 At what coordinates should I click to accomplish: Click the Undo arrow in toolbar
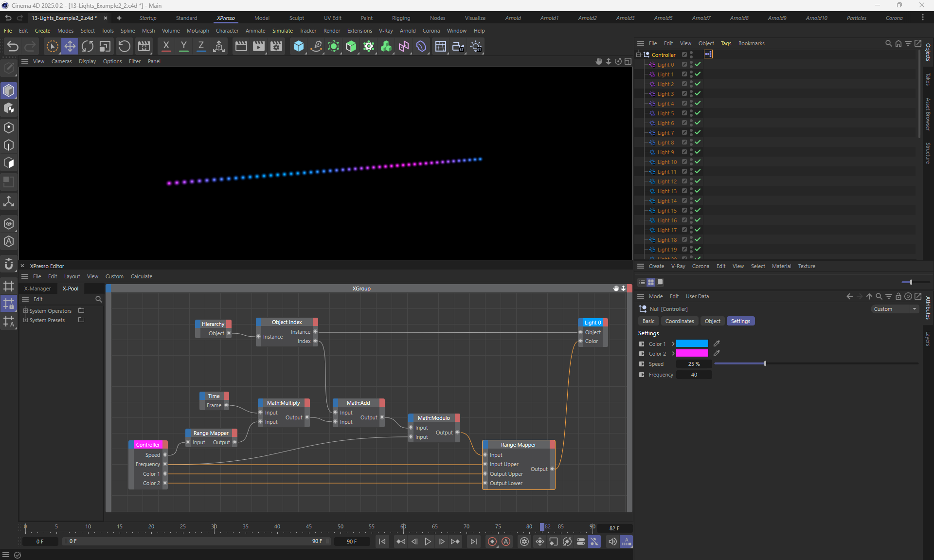(13, 46)
